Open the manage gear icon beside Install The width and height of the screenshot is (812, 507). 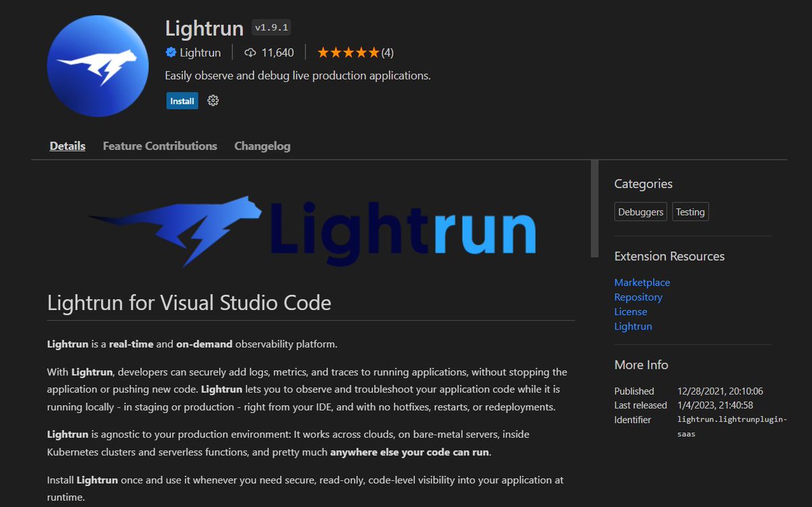tap(213, 101)
